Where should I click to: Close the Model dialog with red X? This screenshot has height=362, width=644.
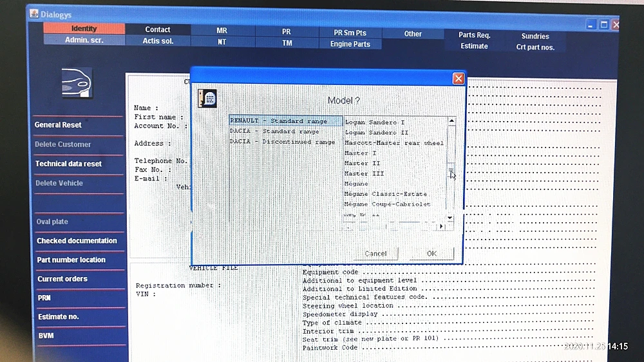[x=459, y=79]
